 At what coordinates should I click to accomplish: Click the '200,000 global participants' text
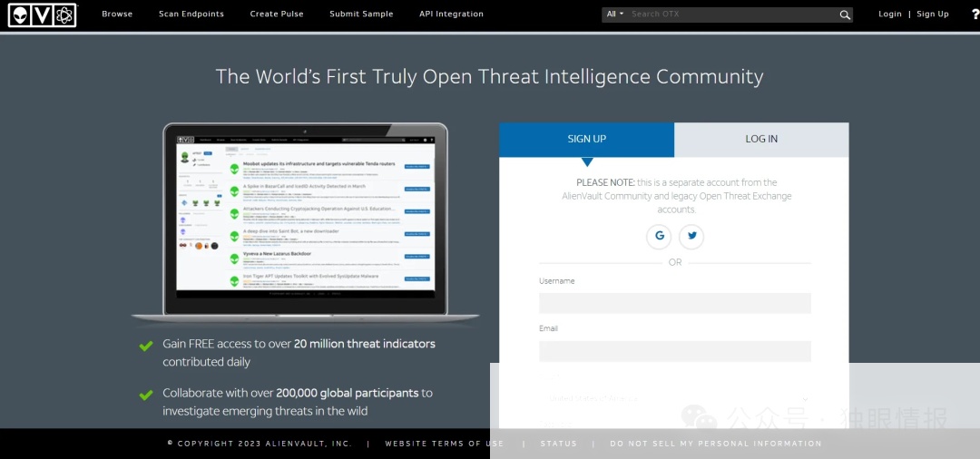click(347, 393)
